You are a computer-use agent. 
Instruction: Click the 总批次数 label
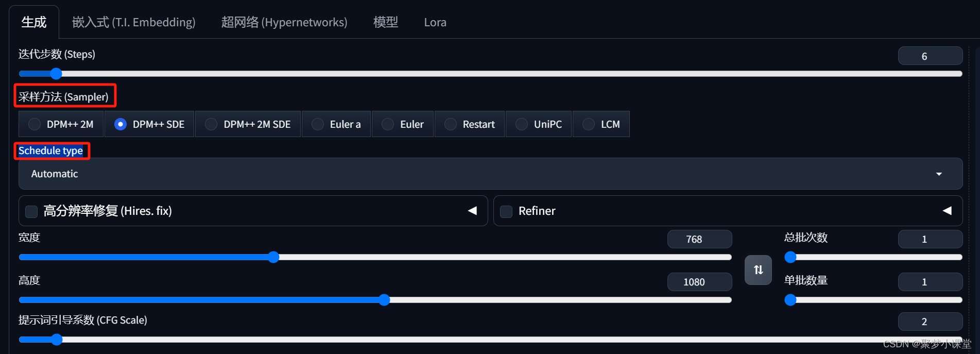coord(806,238)
